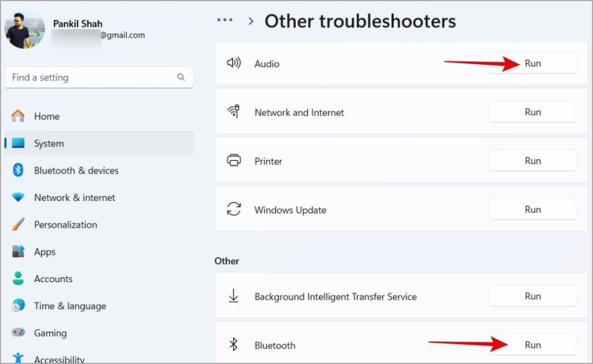Click the Bluetooth & devices sidebar icon

tap(18, 170)
